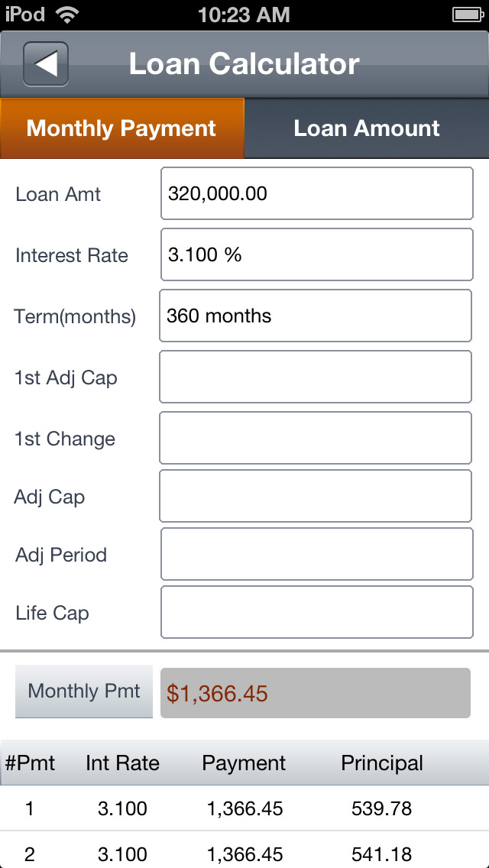Screen dimensions: 489x868
Task: Switch to the Monthly Payment tab
Action: coord(122,128)
